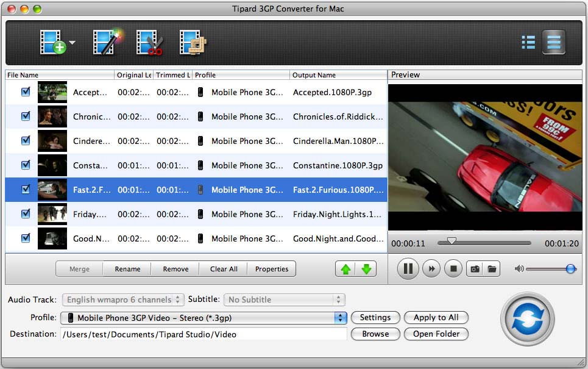Click the Trimmed Length column header
This screenshot has height=369, width=588.
coord(173,74)
